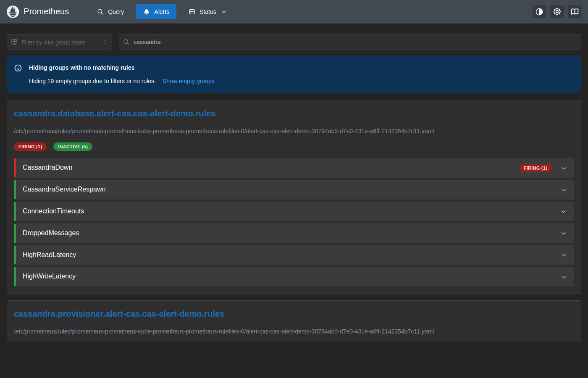Click the cassandra.database rules group title
Screen dimensions: 588x378
coord(115,113)
